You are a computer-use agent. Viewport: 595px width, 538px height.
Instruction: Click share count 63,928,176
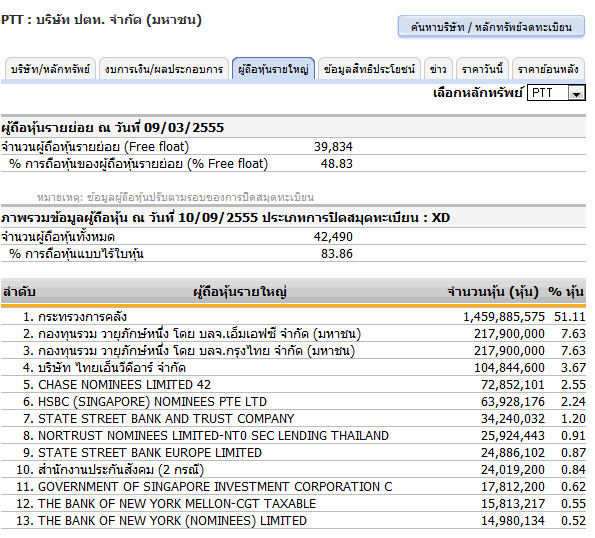(513, 402)
